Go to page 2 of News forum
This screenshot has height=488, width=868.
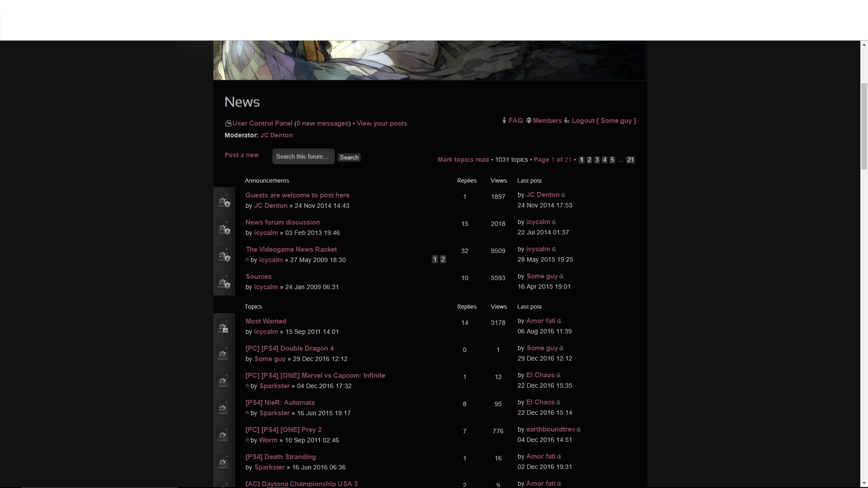tap(589, 160)
